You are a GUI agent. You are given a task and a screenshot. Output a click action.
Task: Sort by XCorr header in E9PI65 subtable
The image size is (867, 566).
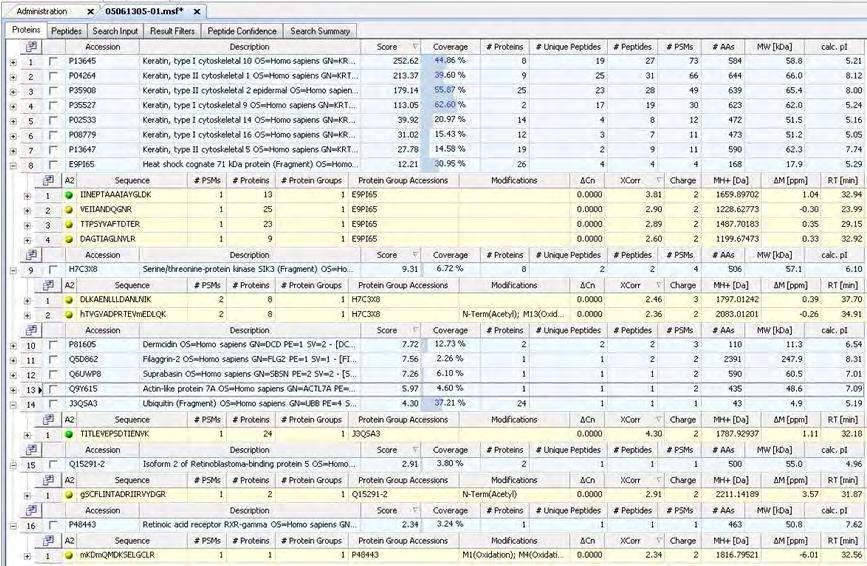click(x=634, y=180)
